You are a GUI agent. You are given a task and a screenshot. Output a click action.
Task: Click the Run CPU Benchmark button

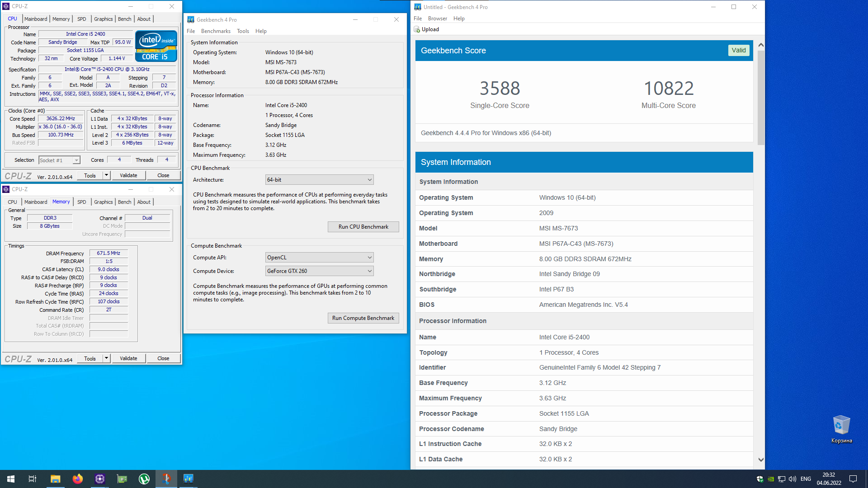[363, 227]
